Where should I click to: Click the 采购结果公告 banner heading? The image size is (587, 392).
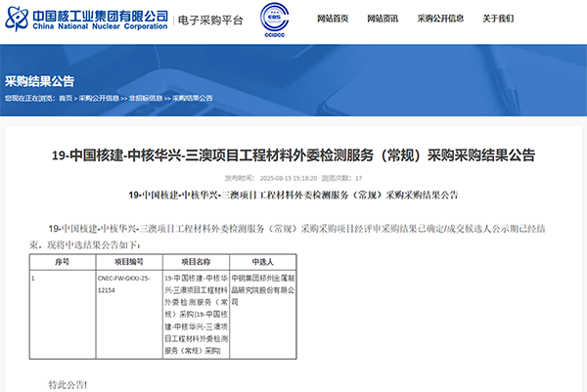click(39, 80)
